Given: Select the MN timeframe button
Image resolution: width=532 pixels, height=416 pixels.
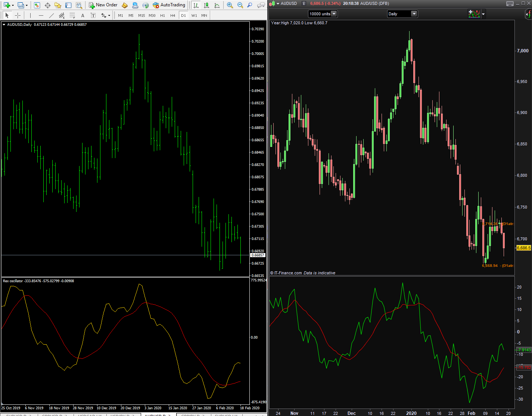Looking at the screenshot, I should point(204,15).
